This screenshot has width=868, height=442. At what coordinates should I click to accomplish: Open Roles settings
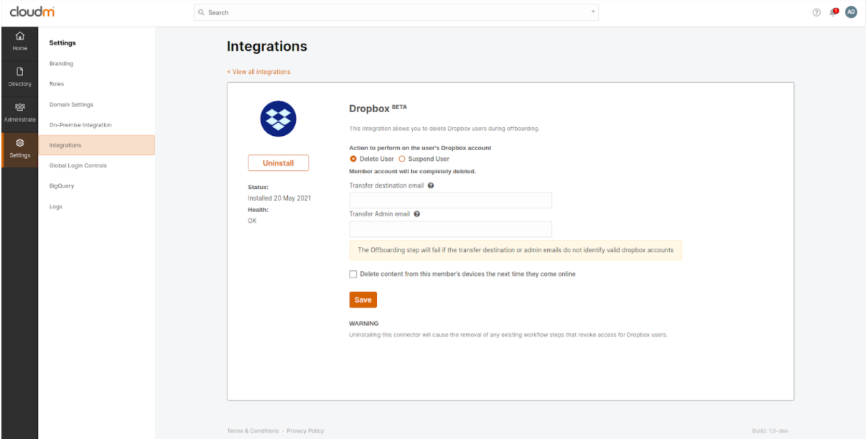click(57, 84)
